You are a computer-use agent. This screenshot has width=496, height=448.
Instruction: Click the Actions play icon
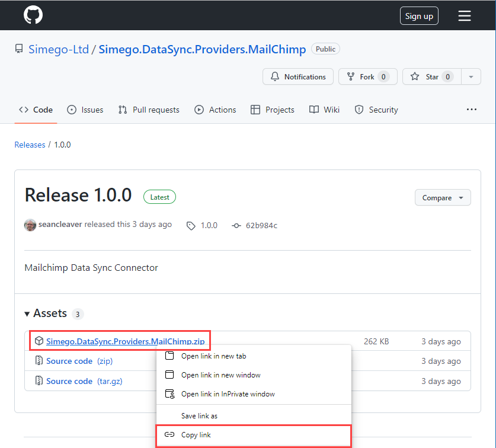point(199,110)
